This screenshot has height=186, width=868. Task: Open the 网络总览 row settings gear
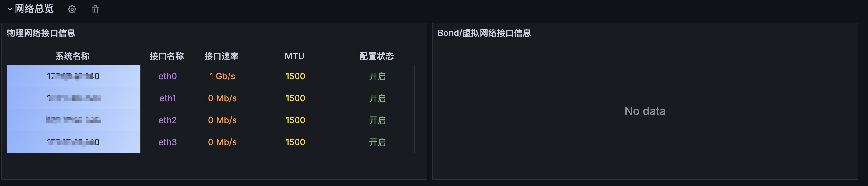tap(72, 9)
